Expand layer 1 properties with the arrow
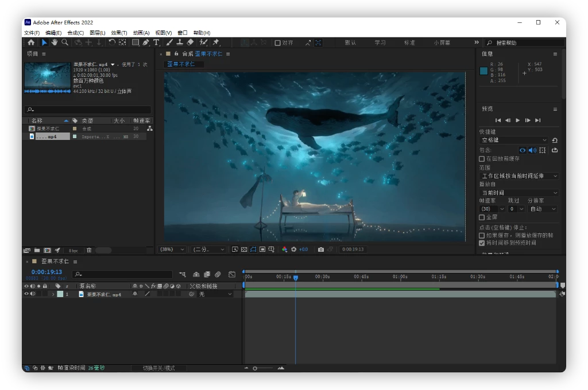 point(53,294)
